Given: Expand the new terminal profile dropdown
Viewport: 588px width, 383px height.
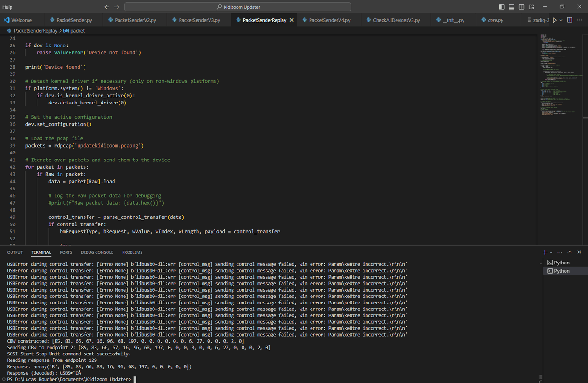Looking at the screenshot, I should point(551,252).
